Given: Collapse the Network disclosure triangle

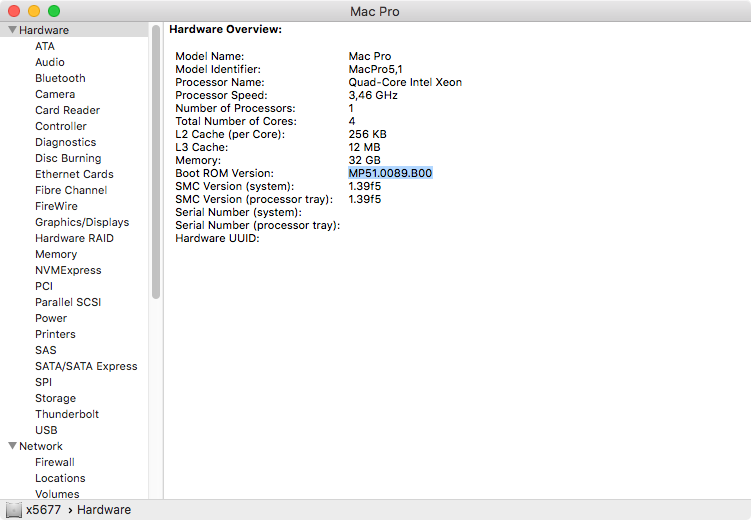Looking at the screenshot, I should (x=12, y=446).
